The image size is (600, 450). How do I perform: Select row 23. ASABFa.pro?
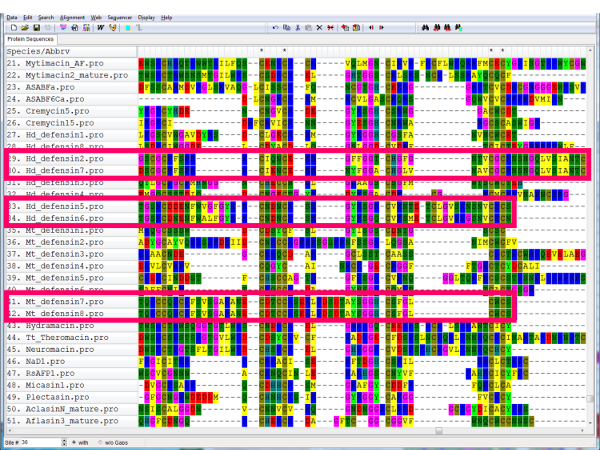point(71,87)
